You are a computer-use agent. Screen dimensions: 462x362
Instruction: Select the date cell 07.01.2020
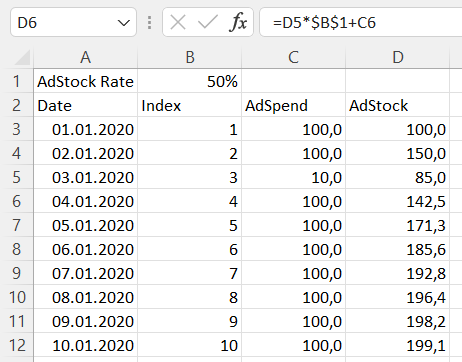(86, 273)
